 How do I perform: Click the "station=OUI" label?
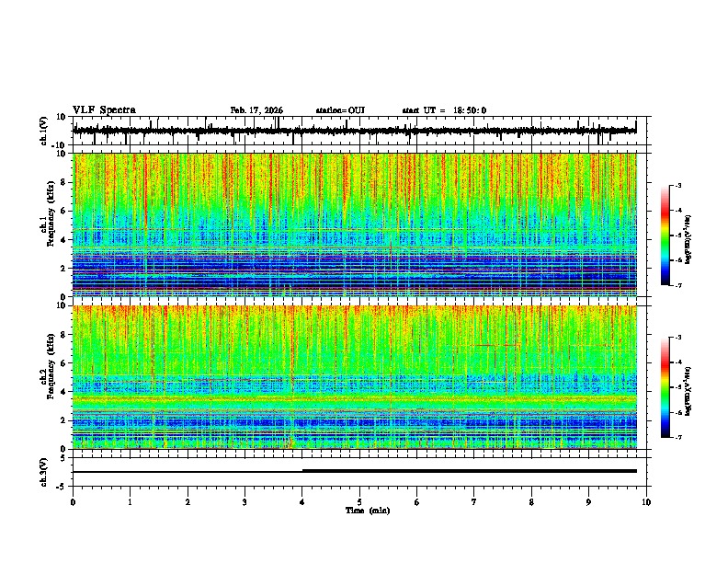pos(340,110)
